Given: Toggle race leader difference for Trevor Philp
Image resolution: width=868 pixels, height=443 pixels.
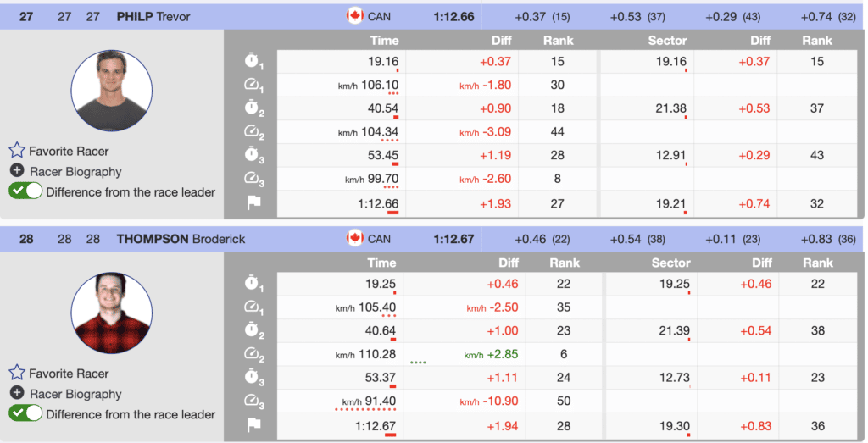Looking at the screenshot, I should click(x=25, y=191).
